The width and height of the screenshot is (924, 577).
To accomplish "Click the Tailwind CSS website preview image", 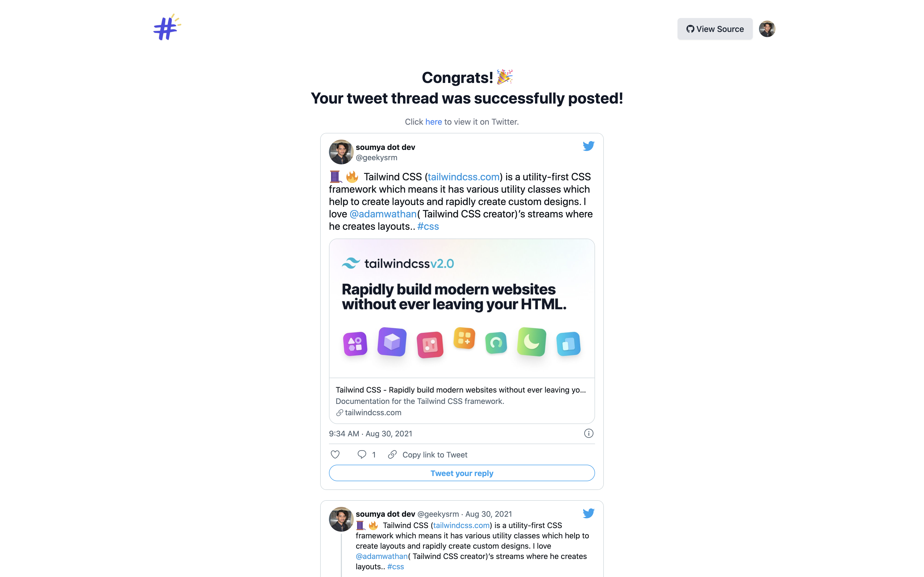I will [462, 307].
